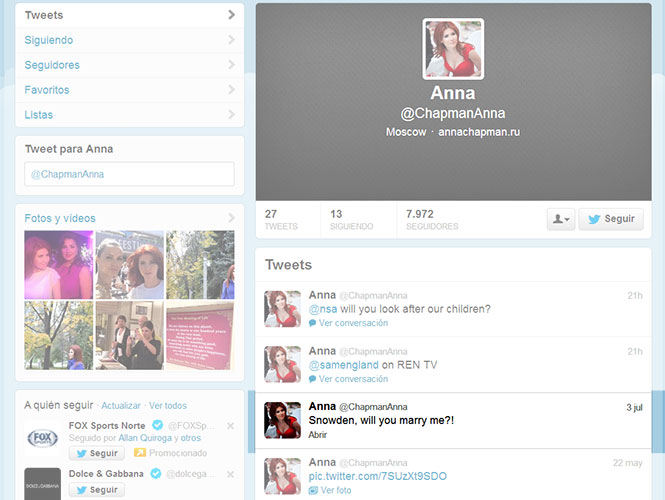Screen dimensions: 665x500
Task: Click the otros link under FOX Sports
Action: (190, 438)
